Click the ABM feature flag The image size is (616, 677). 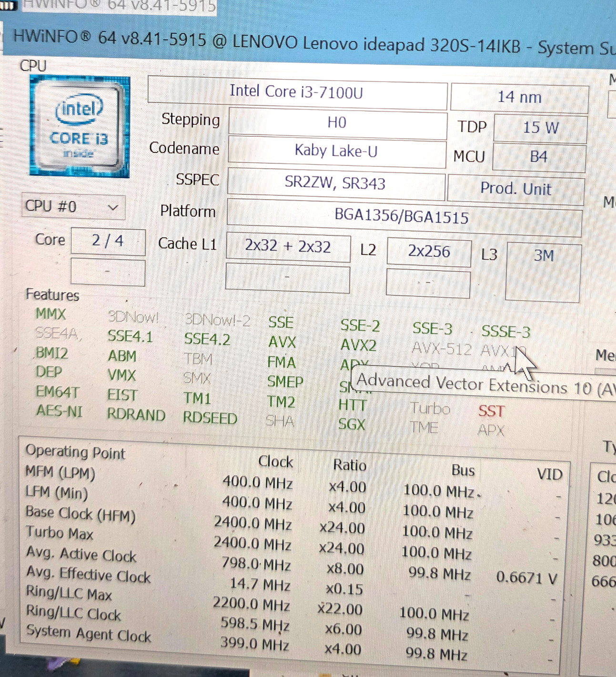[122, 356]
